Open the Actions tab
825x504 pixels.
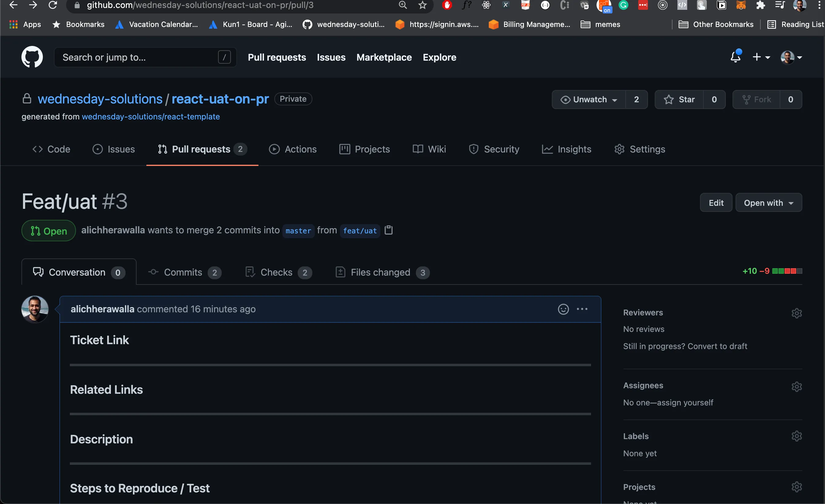click(x=293, y=149)
